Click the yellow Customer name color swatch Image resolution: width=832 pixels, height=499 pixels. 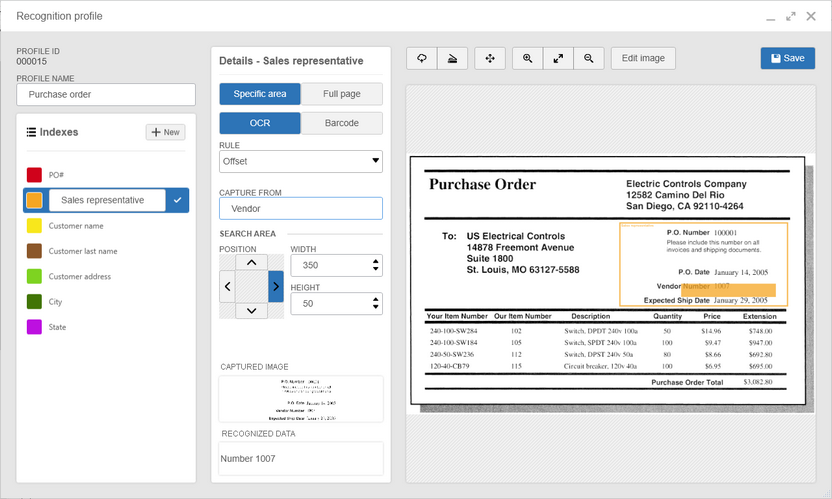click(x=34, y=226)
